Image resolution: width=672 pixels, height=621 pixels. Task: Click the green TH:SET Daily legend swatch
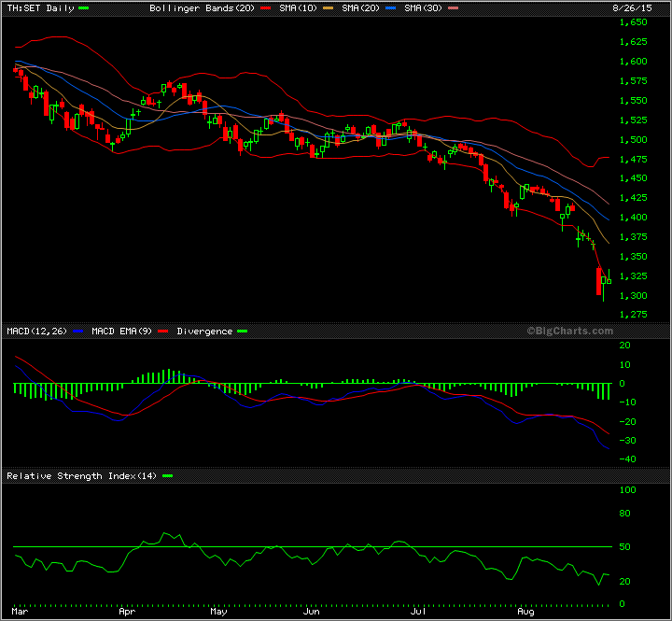(x=84, y=8)
